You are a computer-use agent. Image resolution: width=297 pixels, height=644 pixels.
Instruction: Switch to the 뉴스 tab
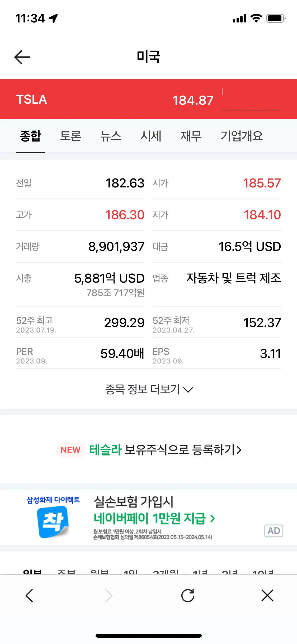tap(111, 136)
